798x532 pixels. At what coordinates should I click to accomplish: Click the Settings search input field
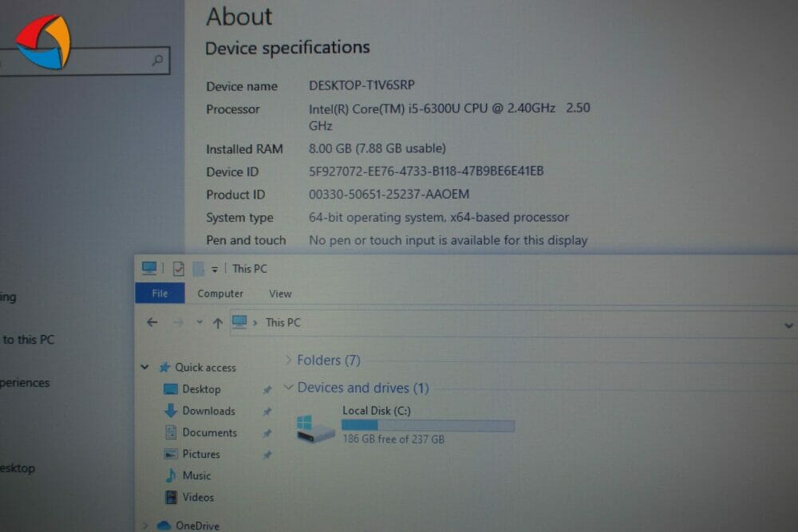pyautogui.click(x=84, y=61)
